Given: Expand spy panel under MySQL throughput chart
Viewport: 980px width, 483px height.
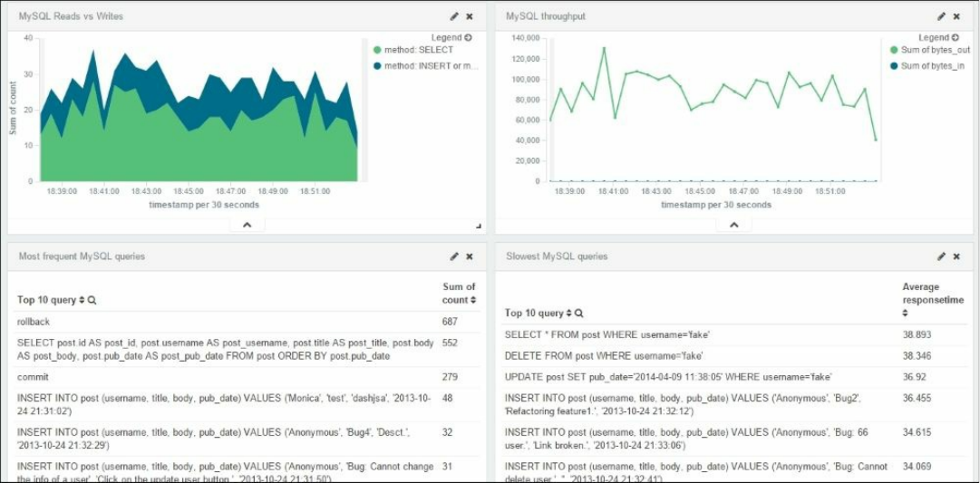Looking at the screenshot, I should pyautogui.click(x=733, y=225).
